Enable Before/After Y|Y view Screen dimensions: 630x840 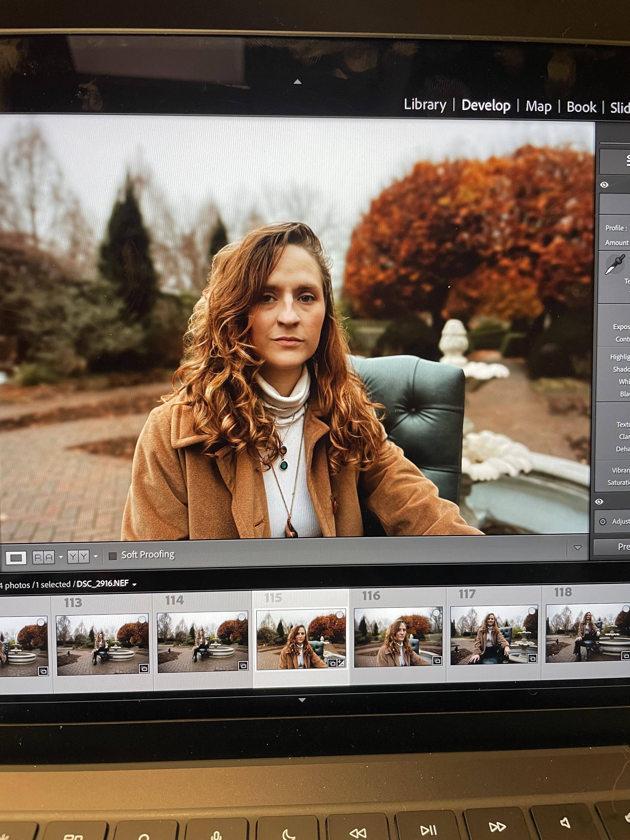78,557
